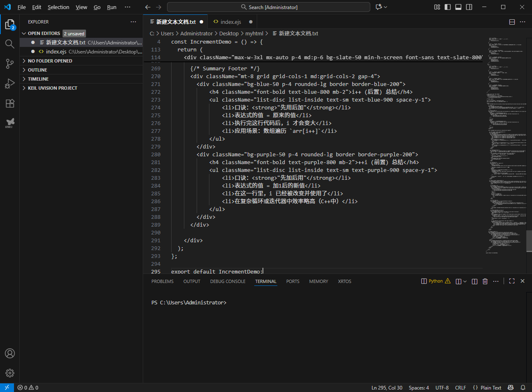532x392 pixels.
Task: Switch to the MEMORY panel tab
Action: (318, 281)
